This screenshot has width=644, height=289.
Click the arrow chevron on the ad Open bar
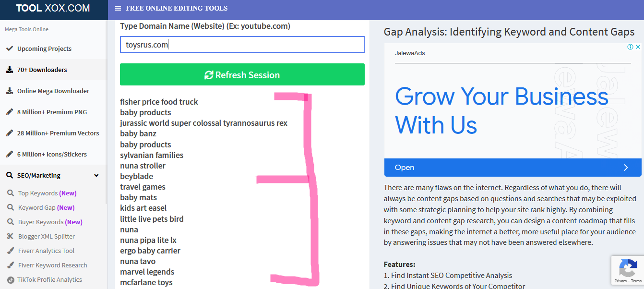(x=626, y=168)
